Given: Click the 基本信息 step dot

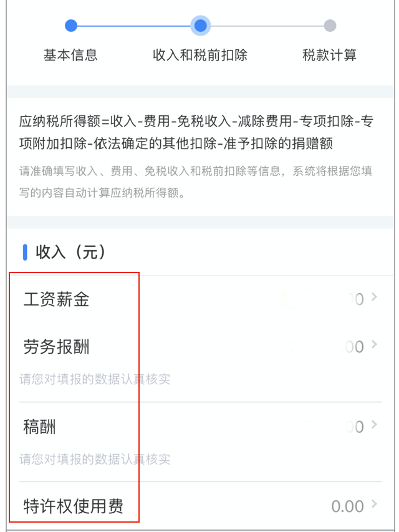Looking at the screenshot, I should (71, 26).
